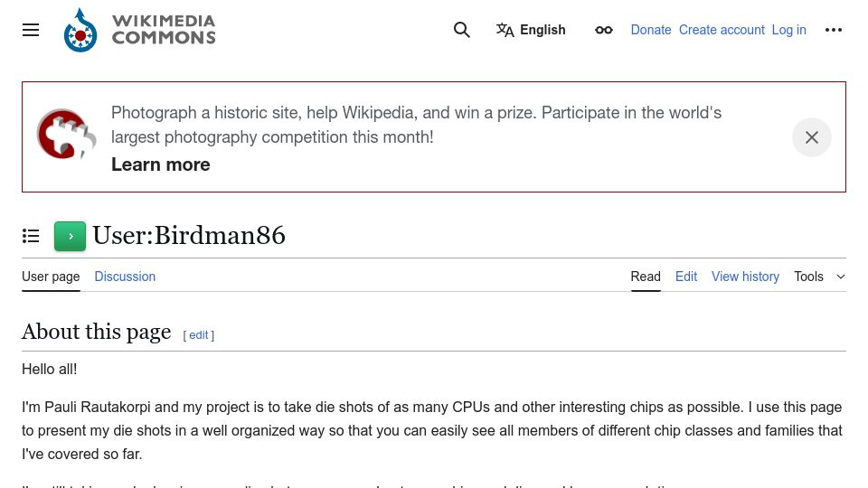The width and height of the screenshot is (868, 488).
Task: Open the View history tab
Action: pyautogui.click(x=745, y=277)
